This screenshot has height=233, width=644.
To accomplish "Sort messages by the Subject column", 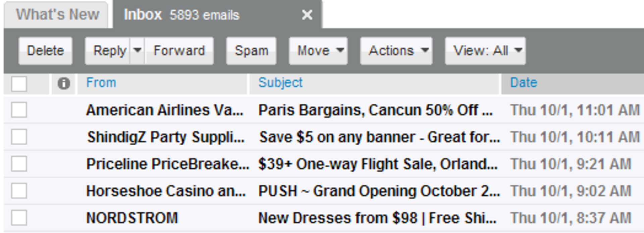I will click(281, 82).
